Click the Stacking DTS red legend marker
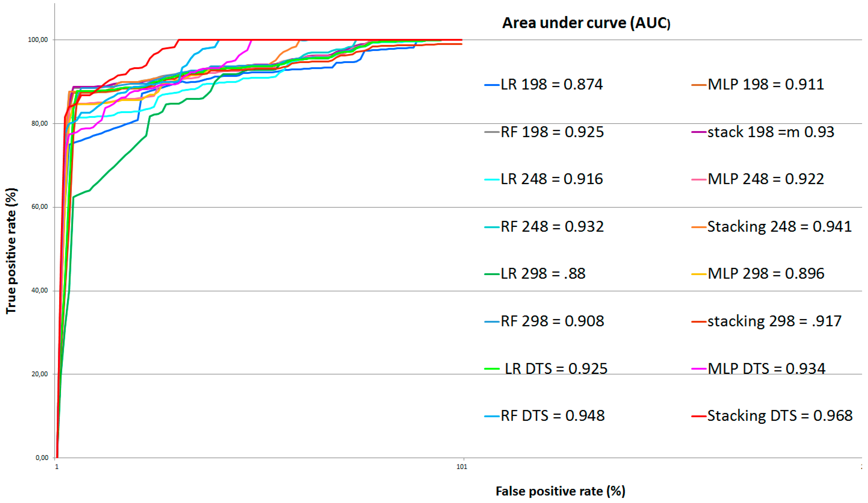Viewport: 868px width, 503px height. [698, 416]
